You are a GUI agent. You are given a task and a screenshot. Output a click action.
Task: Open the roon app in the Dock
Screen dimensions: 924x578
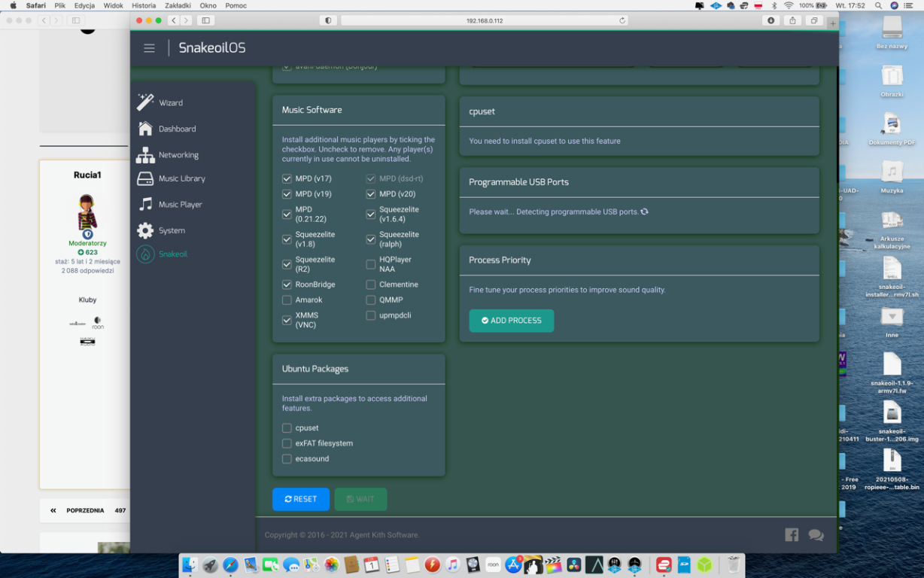[493, 564]
